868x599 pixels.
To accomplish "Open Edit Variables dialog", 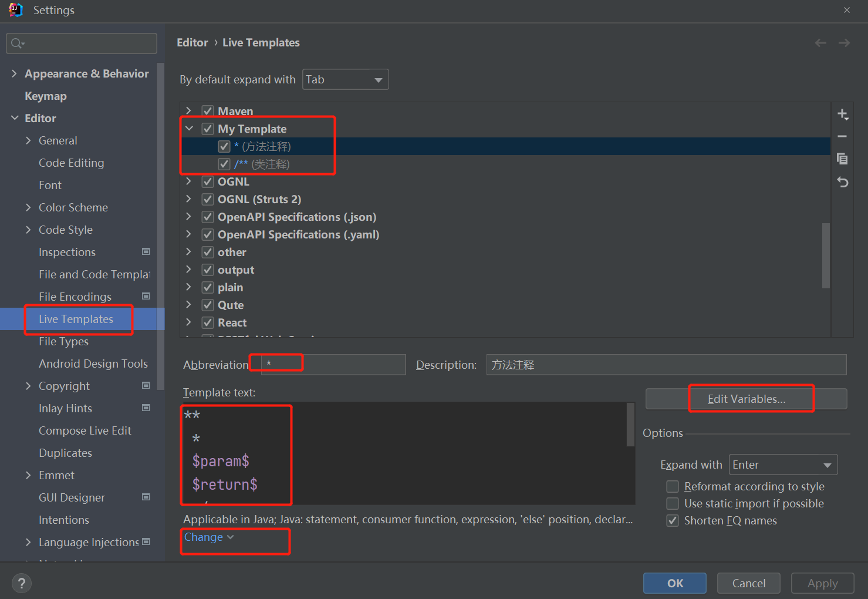I will coord(747,399).
